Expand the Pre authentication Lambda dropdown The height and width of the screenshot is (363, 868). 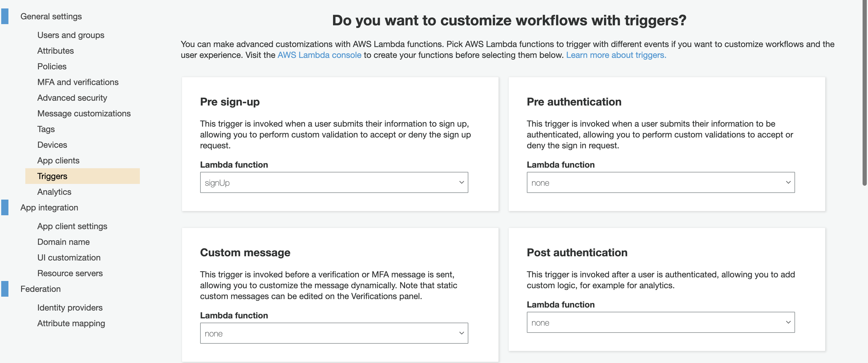660,182
